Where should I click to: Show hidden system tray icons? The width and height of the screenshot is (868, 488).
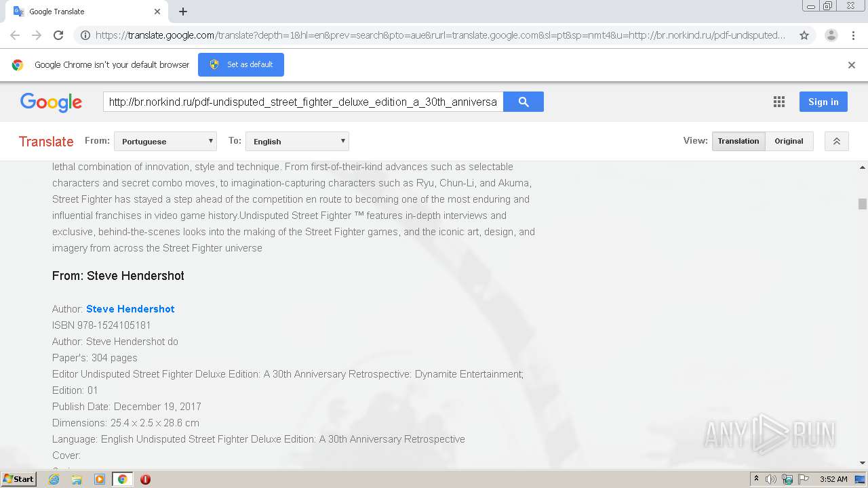coord(756,479)
